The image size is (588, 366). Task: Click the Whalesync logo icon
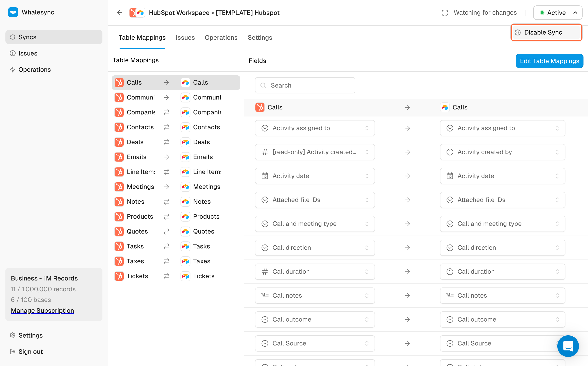tap(13, 12)
